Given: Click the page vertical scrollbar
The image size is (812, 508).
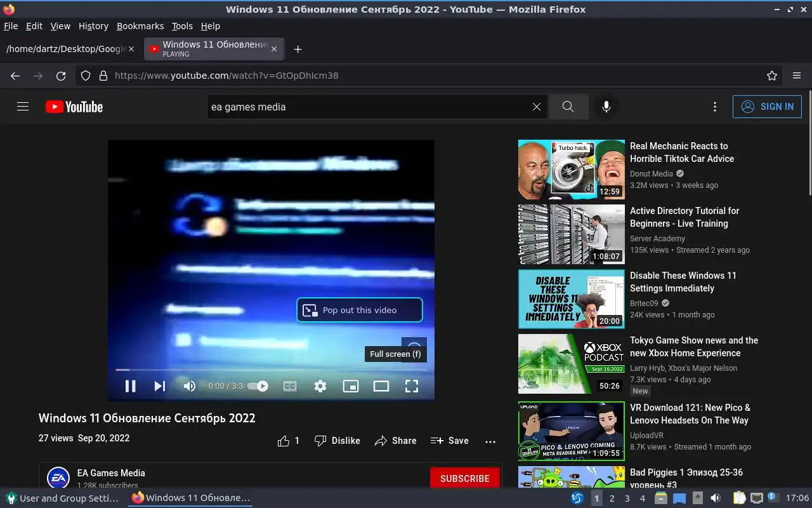Looking at the screenshot, I should [809, 143].
